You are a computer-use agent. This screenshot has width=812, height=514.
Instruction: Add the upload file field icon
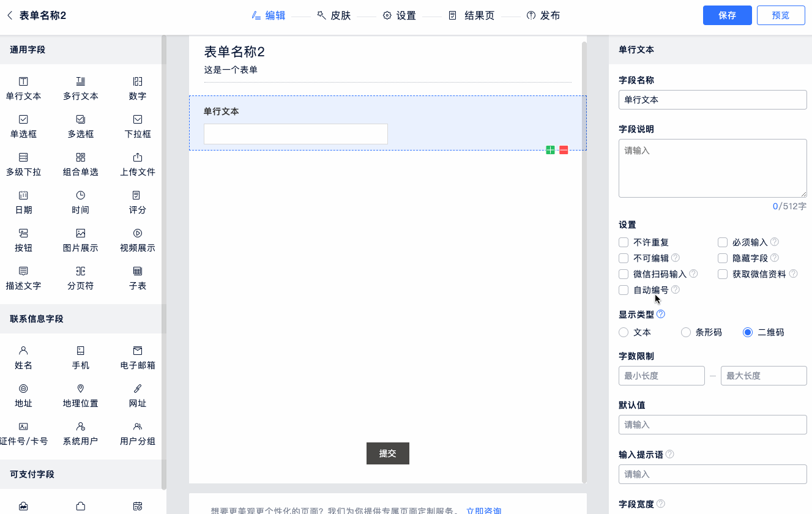[138, 157]
